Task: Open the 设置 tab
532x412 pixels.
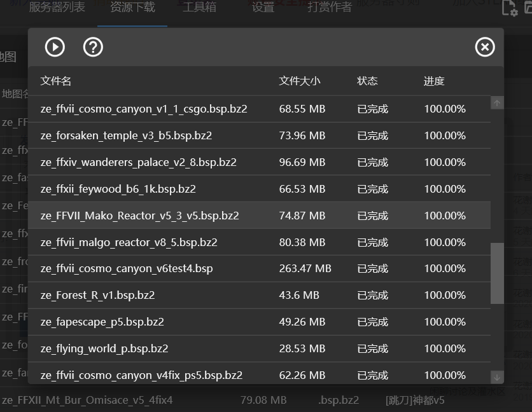Action: (263, 7)
